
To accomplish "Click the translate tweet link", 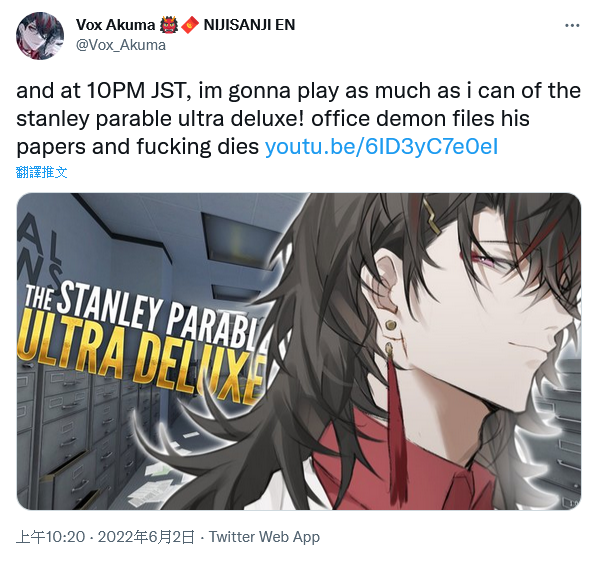I will pyautogui.click(x=42, y=172).
